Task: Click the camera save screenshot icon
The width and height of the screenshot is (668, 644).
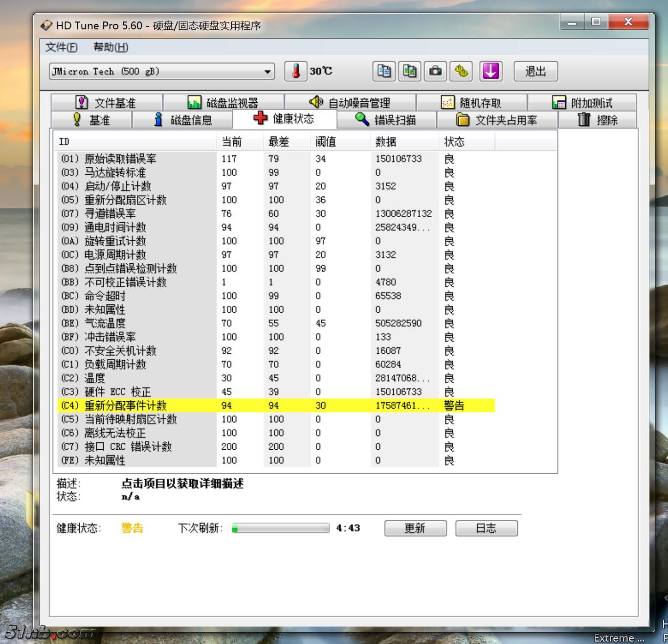Action: tap(435, 71)
